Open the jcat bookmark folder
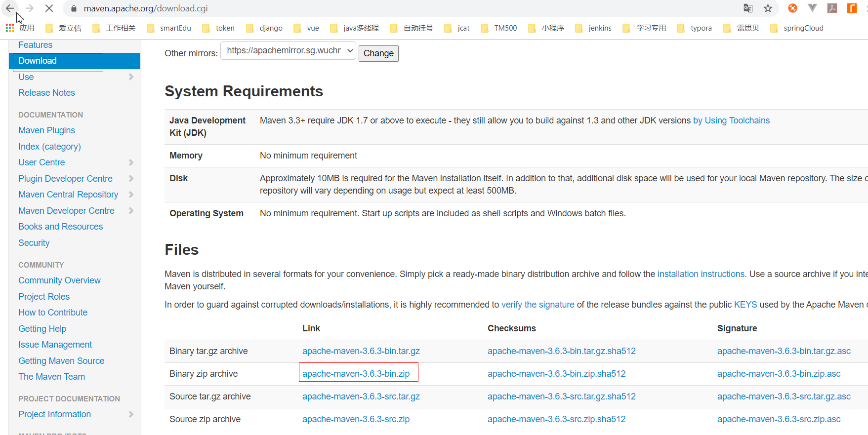 pyautogui.click(x=457, y=28)
